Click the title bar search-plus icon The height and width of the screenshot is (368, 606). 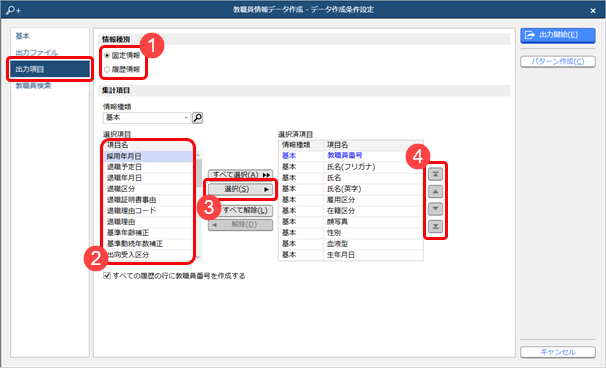13,10
